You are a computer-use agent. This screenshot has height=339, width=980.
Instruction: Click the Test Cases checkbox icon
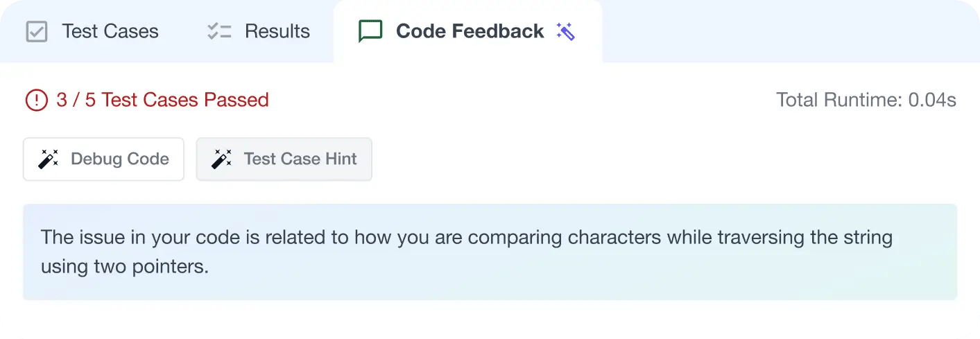pos(36,32)
